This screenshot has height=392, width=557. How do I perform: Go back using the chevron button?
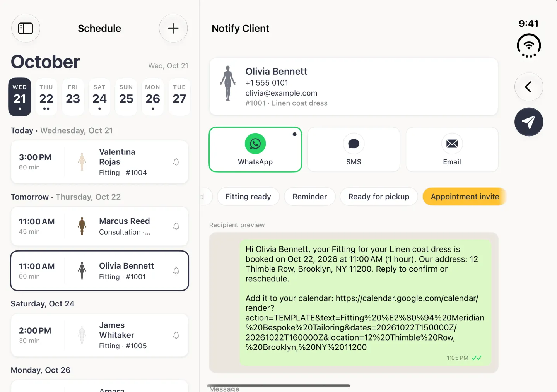pyautogui.click(x=529, y=87)
